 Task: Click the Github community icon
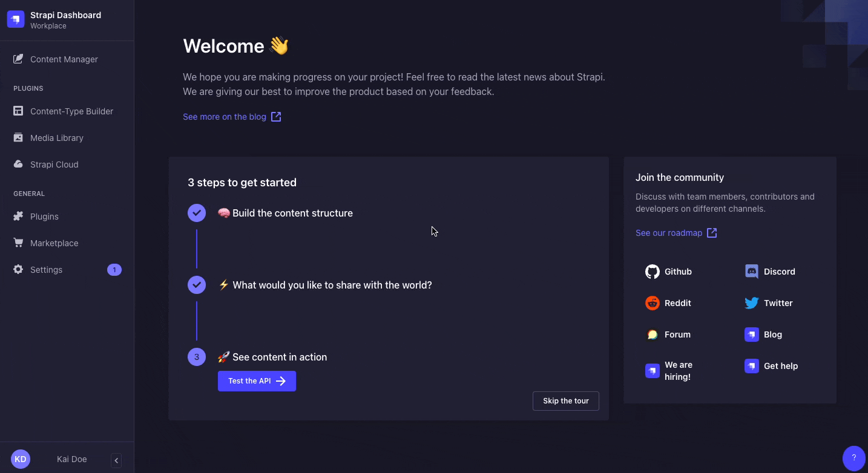pyautogui.click(x=653, y=272)
